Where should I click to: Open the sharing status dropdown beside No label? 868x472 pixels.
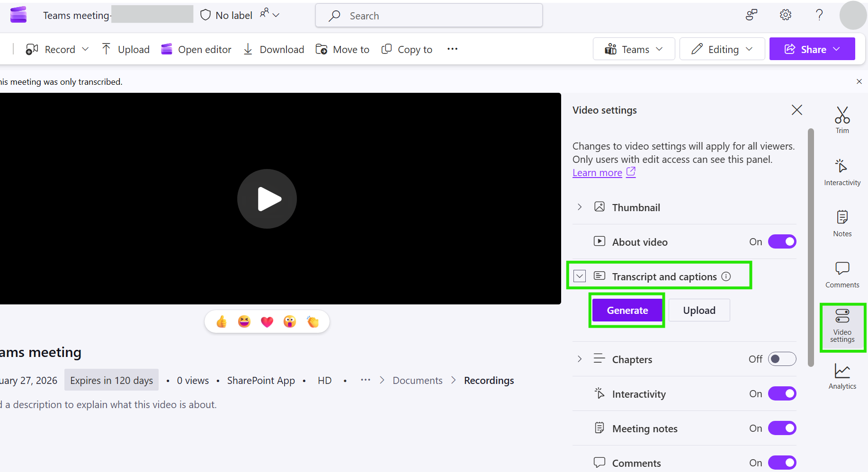point(270,14)
